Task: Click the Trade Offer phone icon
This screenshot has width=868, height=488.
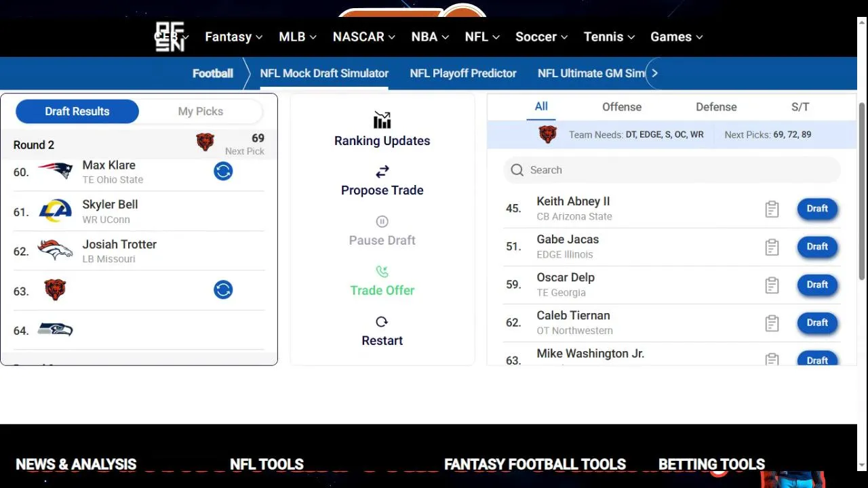Action: (382, 272)
